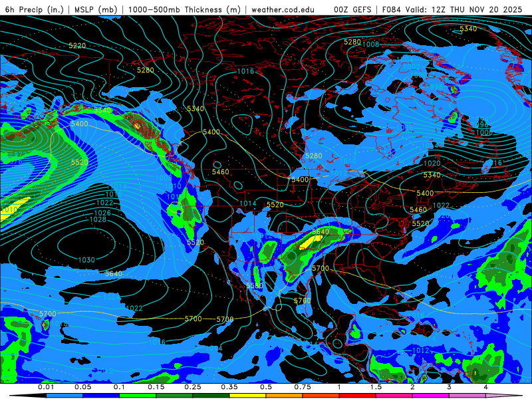Click the 0.05 precipitation legend value
The image size is (532, 399).
(82, 387)
